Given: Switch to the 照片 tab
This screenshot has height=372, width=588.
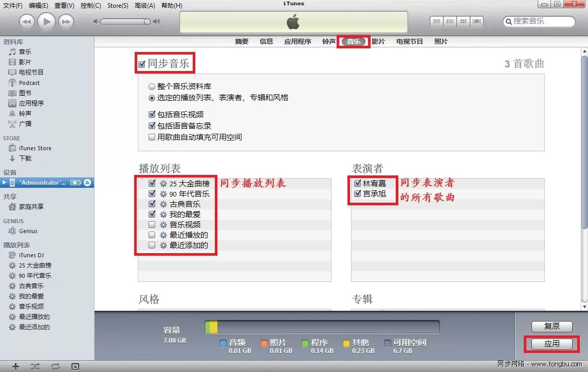Looking at the screenshot, I should 441,42.
